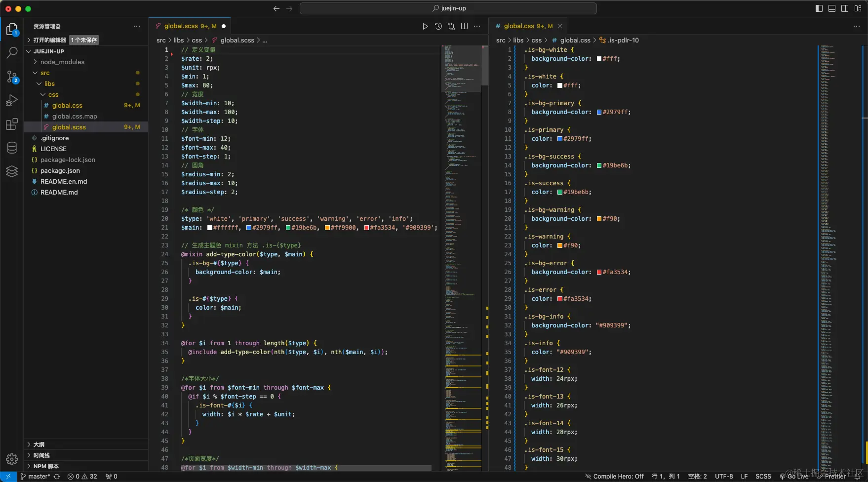Open the Extensions view

12,124
